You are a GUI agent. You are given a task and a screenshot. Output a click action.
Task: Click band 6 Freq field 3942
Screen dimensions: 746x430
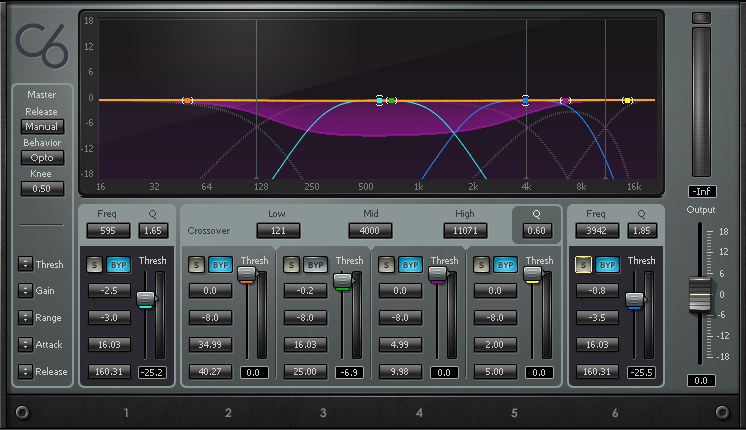click(597, 231)
